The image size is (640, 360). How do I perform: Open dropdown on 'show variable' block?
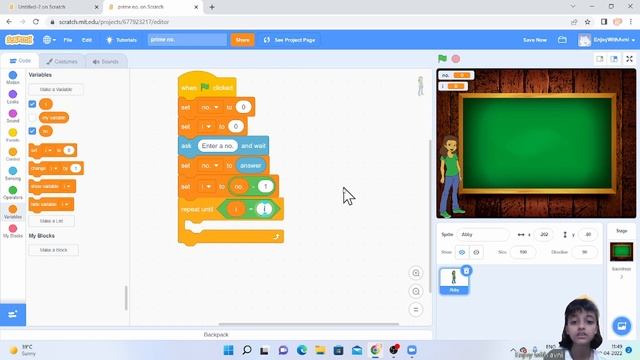(x=67, y=186)
